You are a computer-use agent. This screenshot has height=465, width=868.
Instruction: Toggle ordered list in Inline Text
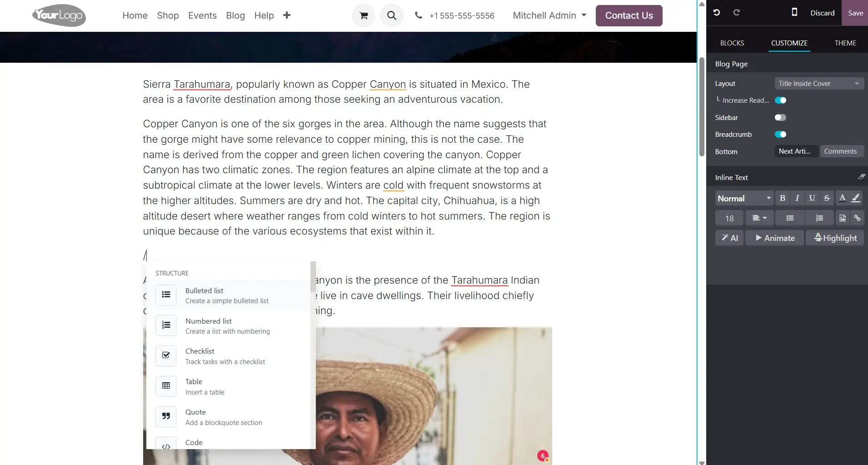(819, 218)
